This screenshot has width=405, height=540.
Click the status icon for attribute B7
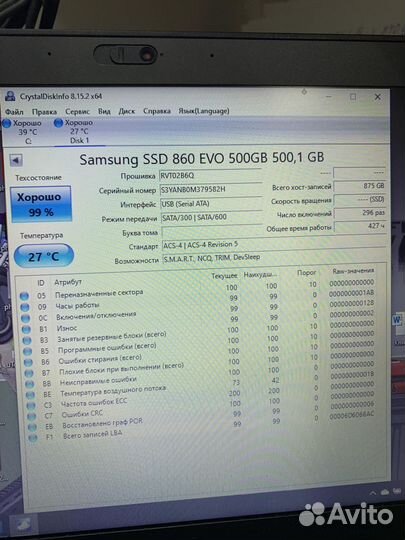point(29,373)
